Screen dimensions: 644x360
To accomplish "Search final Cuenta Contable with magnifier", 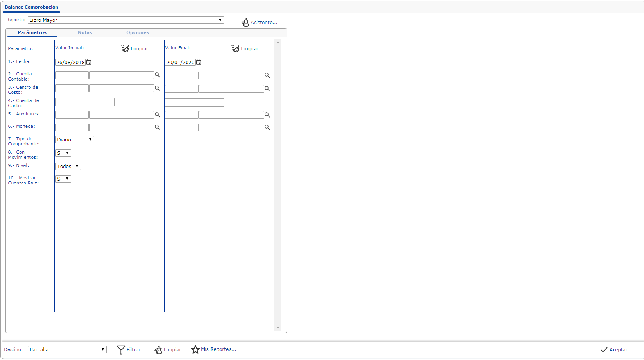I will pos(267,75).
